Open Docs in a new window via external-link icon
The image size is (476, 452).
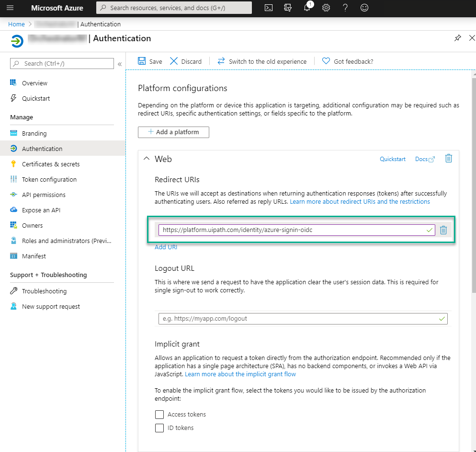(x=432, y=159)
